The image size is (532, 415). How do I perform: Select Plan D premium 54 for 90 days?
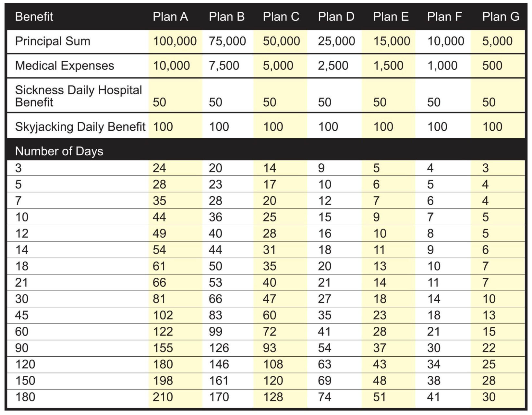click(x=324, y=348)
